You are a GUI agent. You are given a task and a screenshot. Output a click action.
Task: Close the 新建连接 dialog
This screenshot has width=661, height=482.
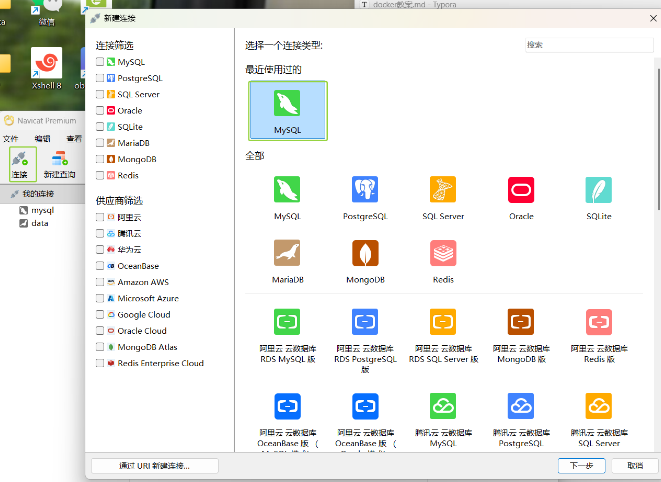(x=653, y=18)
